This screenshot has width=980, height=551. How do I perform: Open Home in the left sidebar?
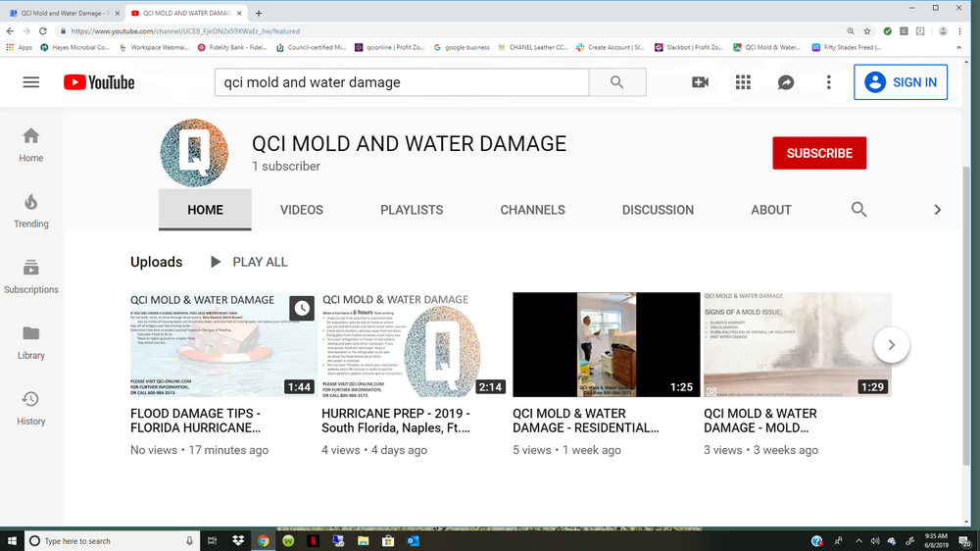(30, 145)
